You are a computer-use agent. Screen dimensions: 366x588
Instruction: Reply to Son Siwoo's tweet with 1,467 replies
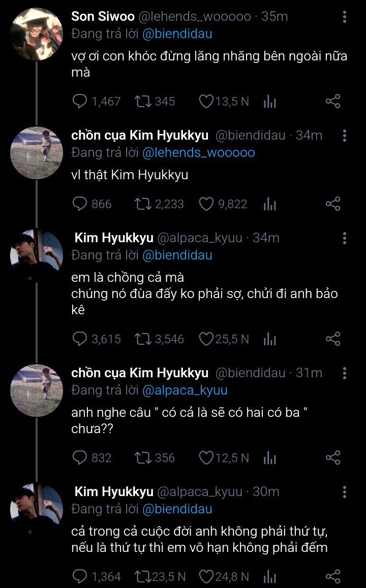[x=80, y=102]
